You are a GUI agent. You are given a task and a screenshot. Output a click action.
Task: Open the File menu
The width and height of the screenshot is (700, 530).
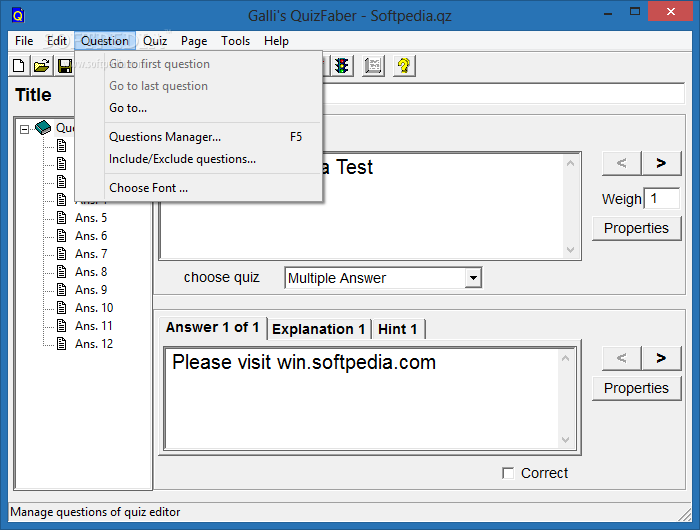[x=24, y=41]
